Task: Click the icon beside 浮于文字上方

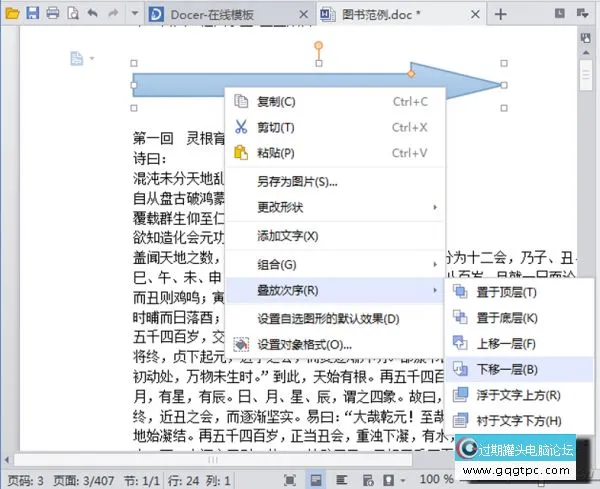Action: pyautogui.click(x=460, y=394)
